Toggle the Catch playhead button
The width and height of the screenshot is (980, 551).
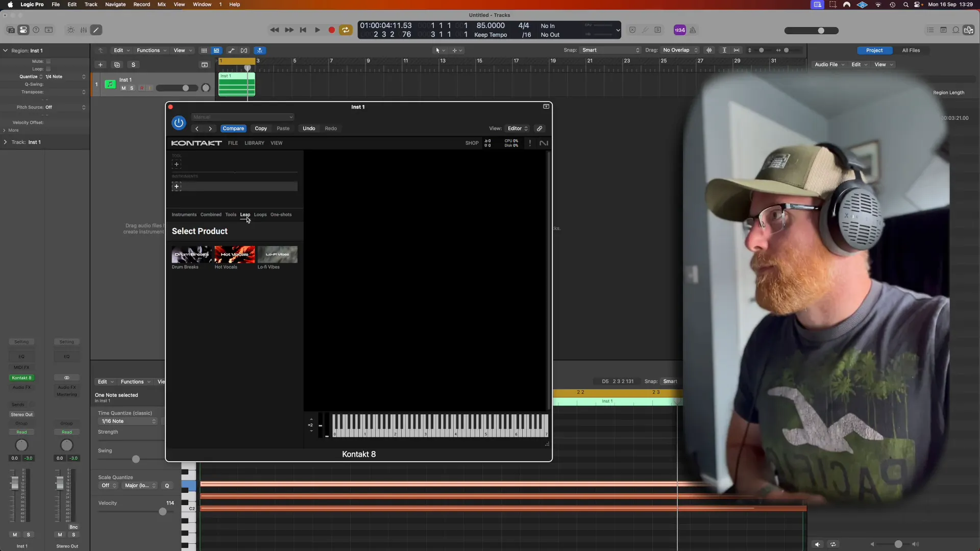pos(260,51)
